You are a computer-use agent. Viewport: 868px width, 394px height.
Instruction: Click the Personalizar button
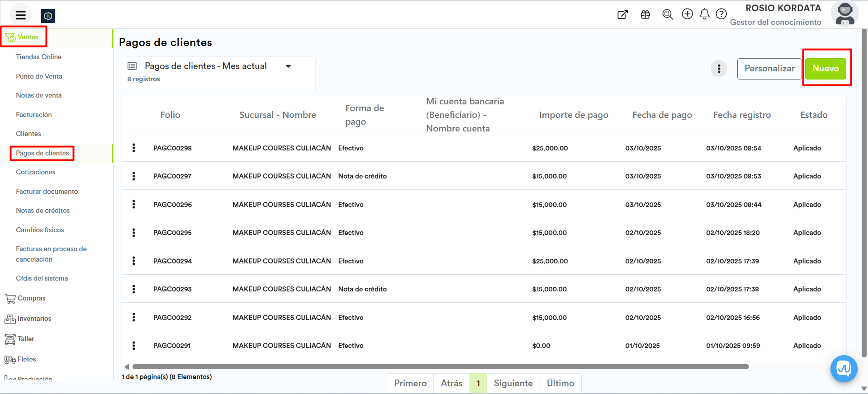point(769,69)
